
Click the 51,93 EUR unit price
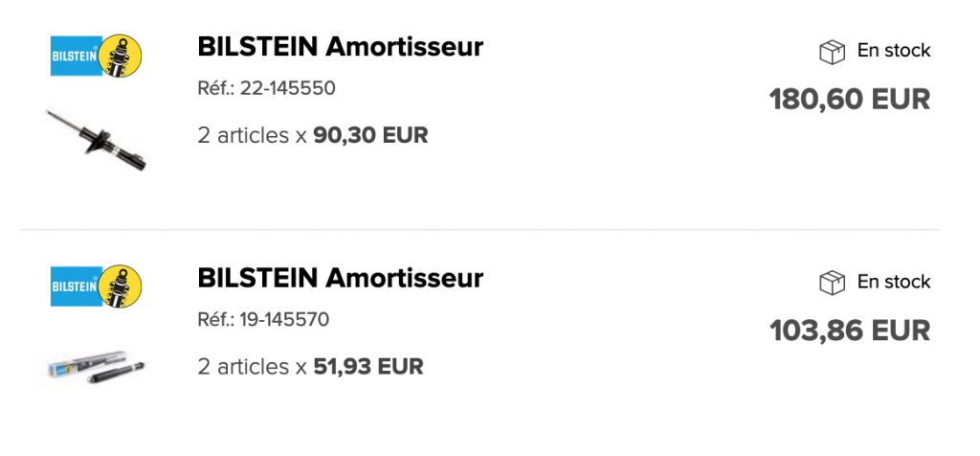pos(368,367)
